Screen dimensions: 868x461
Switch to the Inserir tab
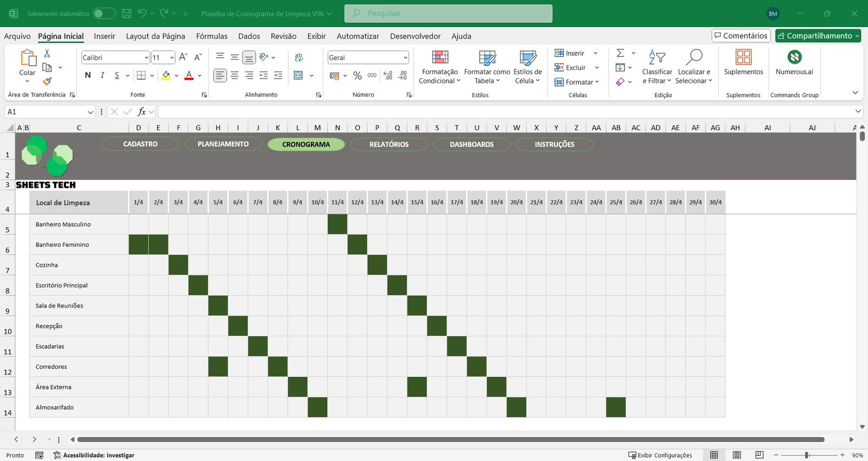(x=104, y=36)
